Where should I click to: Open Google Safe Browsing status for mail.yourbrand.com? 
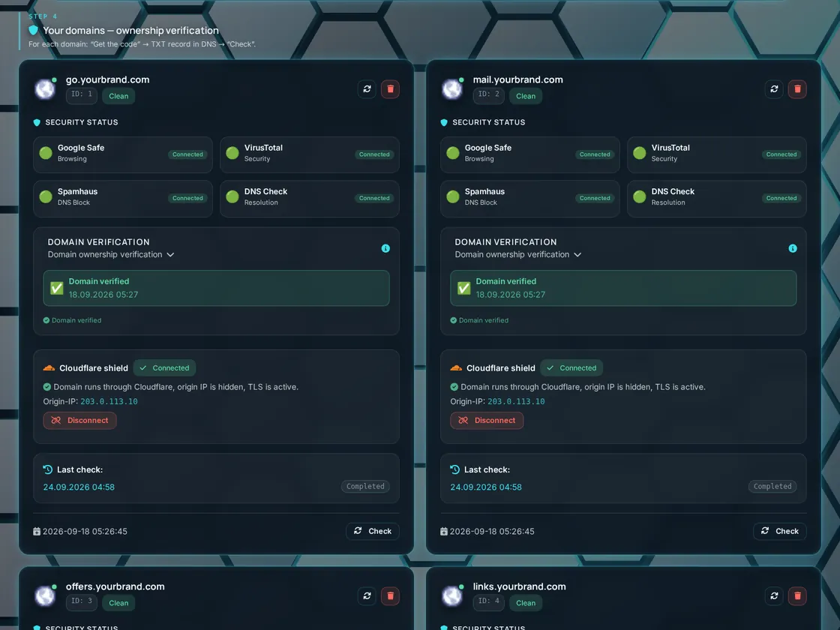529,154
